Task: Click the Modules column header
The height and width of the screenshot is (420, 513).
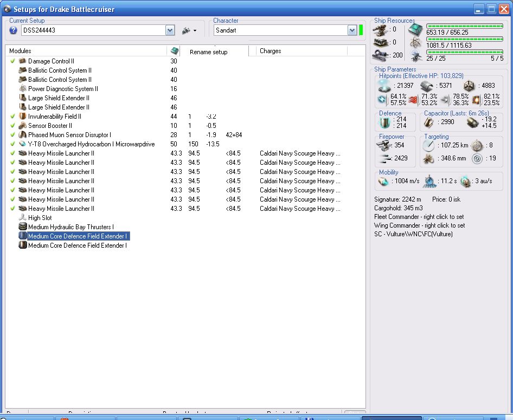Action: (x=86, y=51)
